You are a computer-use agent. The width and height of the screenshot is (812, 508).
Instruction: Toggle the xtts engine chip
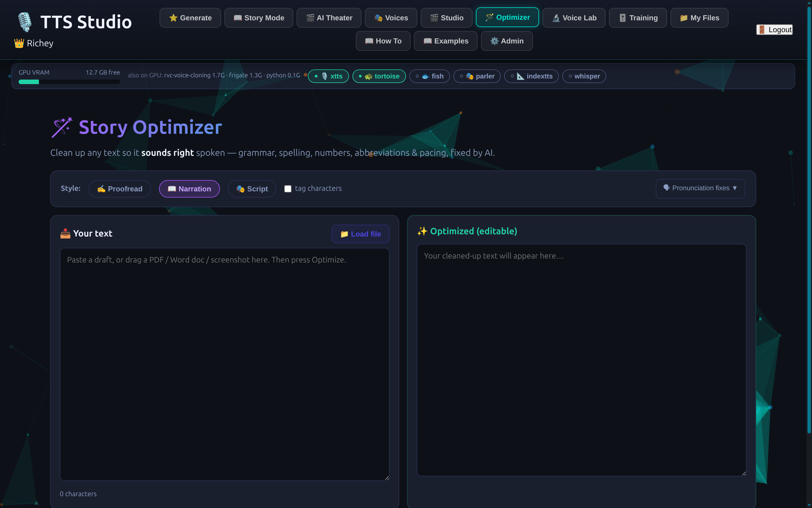click(x=328, y=76)
